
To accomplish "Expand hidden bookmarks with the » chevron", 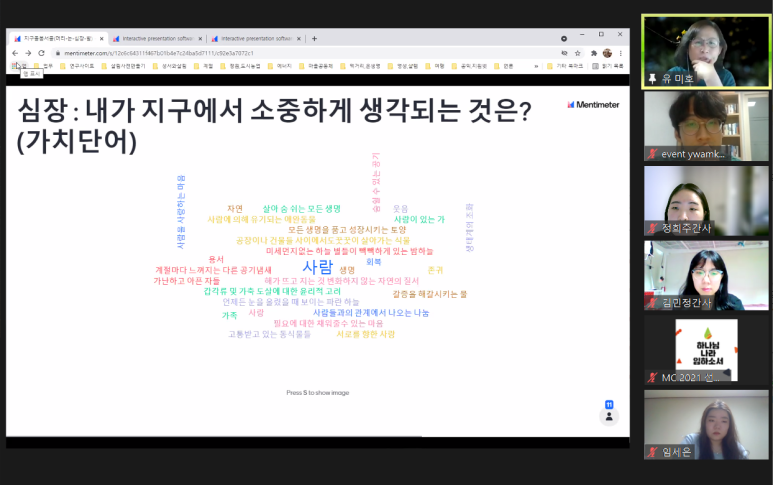I will coord(536,66).
